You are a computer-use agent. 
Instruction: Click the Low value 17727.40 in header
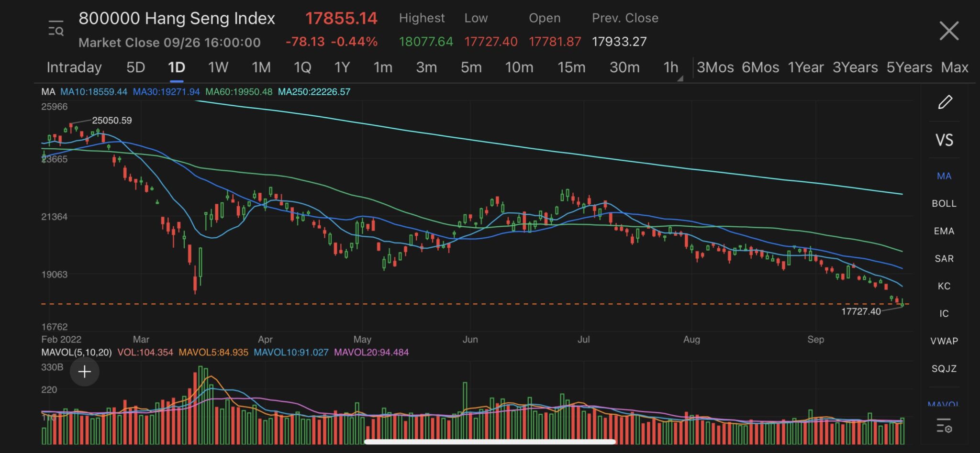pos(490,42)
